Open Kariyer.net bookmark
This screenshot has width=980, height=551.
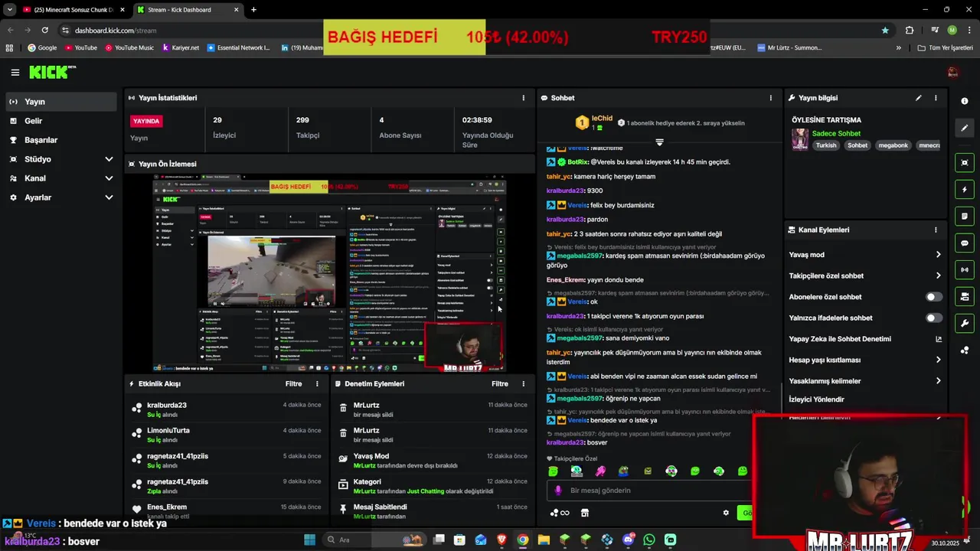coord(179,47)
